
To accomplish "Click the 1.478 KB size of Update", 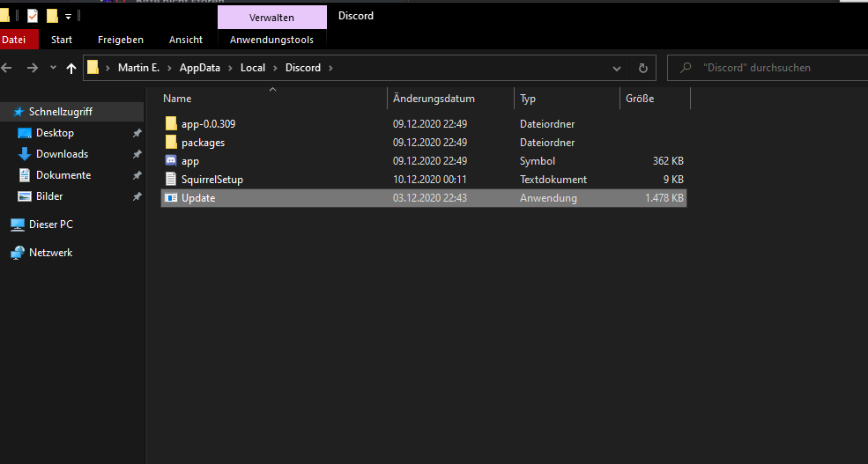I will [664, 198].
